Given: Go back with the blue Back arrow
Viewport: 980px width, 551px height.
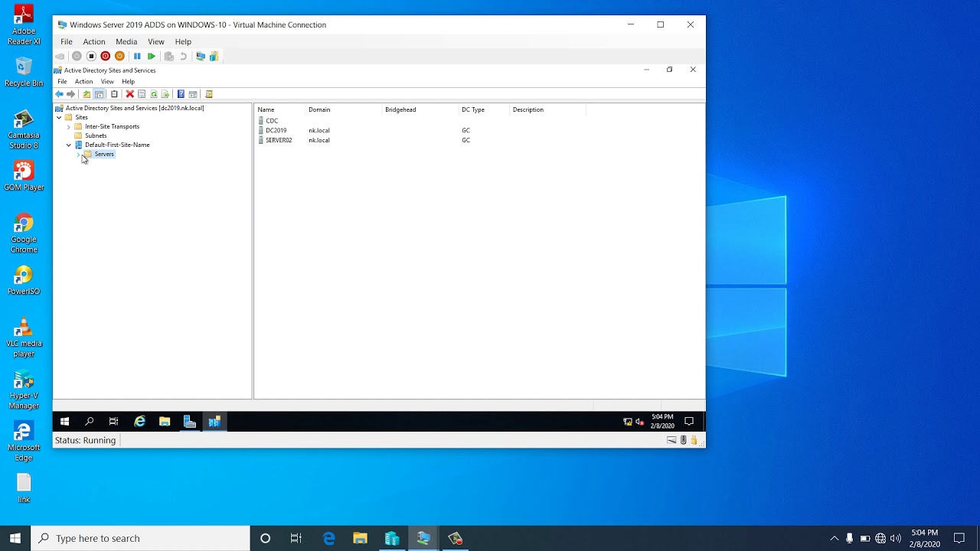Looking at the screenshot, I should point(59,94).
